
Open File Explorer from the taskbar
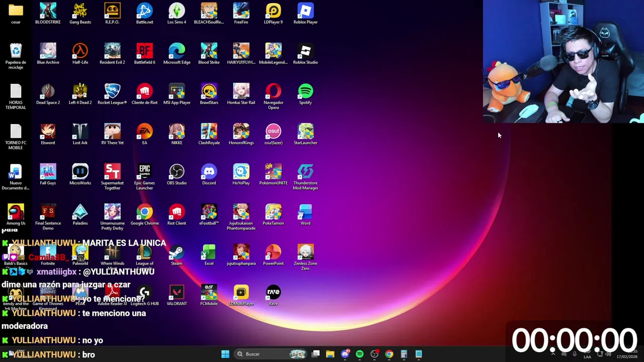coord(330,354)
